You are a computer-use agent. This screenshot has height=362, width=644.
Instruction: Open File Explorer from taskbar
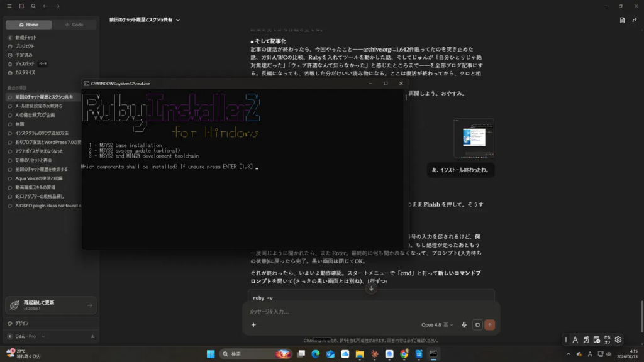(360, 354)
